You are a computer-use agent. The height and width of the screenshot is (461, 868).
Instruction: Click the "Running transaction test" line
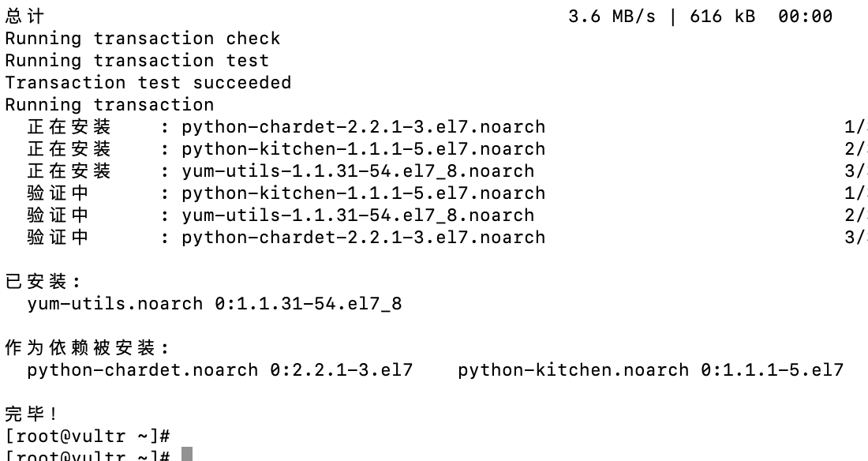click(x=137, y=61)
